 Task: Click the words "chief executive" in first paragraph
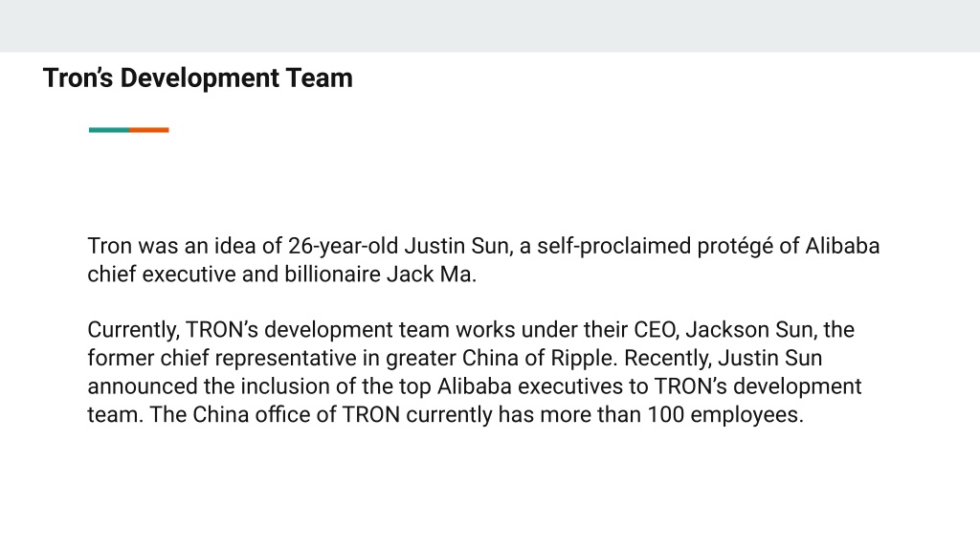pos(161,275)
